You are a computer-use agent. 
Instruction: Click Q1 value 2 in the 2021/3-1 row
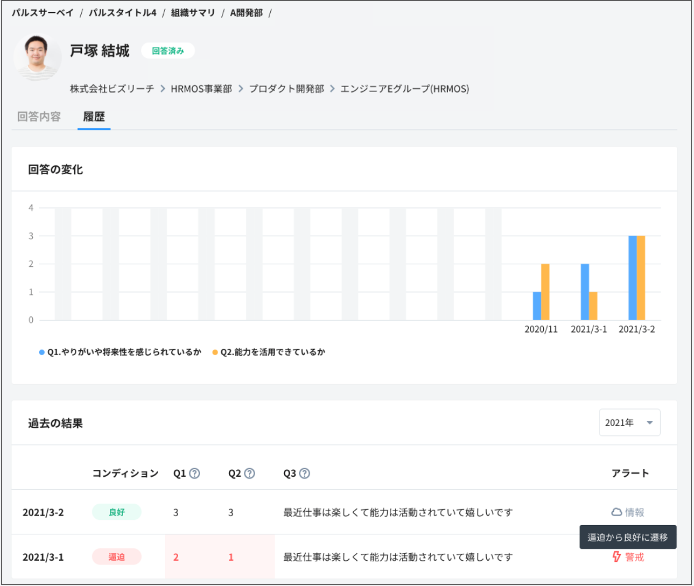tap(176, 557)
